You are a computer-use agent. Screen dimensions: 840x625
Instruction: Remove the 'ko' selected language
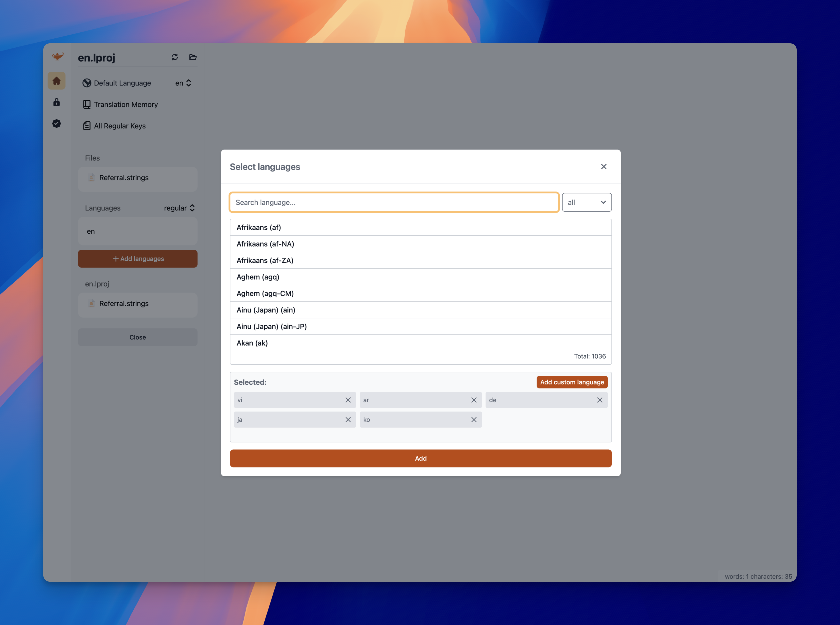[473, 419]
